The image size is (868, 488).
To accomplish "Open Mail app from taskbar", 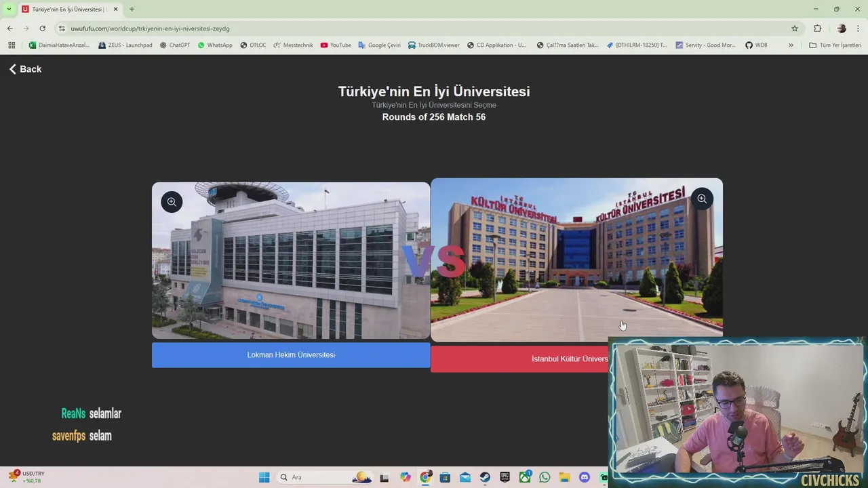I will click(465, 477).
